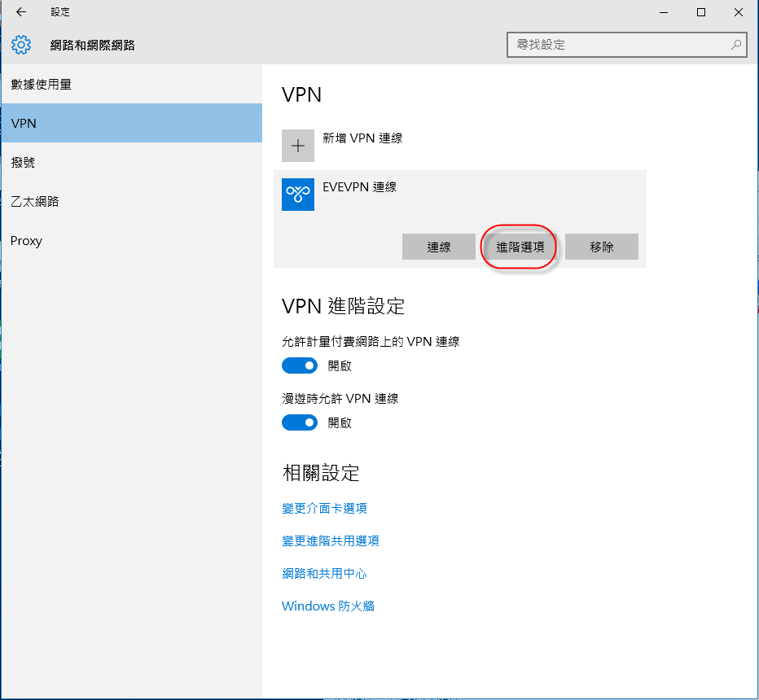759x700 pixels.
Task: Open Proxy settings in sidebar
Action: (x=26, y=241)
